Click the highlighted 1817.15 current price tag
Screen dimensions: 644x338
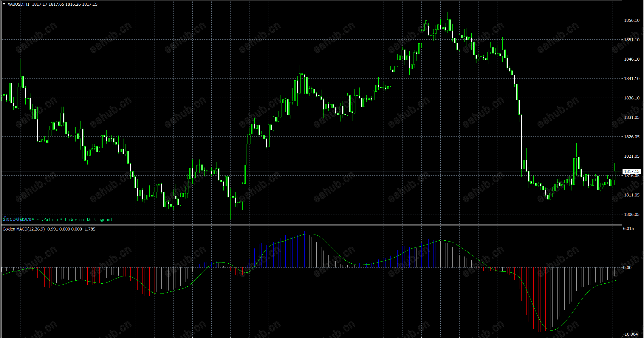(x=631, y=171)
